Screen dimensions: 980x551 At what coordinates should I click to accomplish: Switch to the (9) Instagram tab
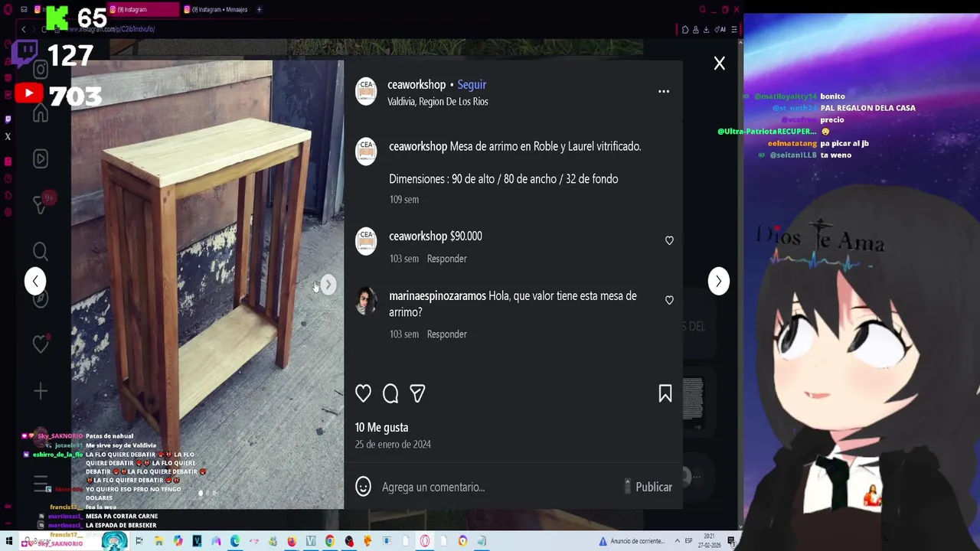(x=142, y=9)
